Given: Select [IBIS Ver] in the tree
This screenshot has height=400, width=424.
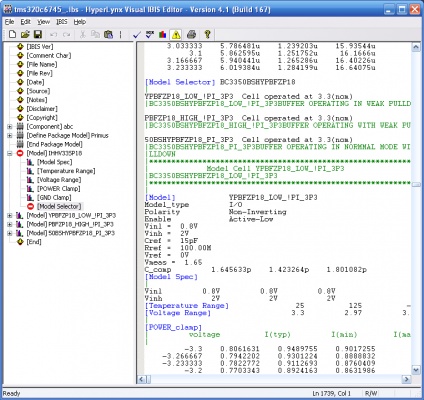Looking at the screenshot, I should click(x=40, y=47).
